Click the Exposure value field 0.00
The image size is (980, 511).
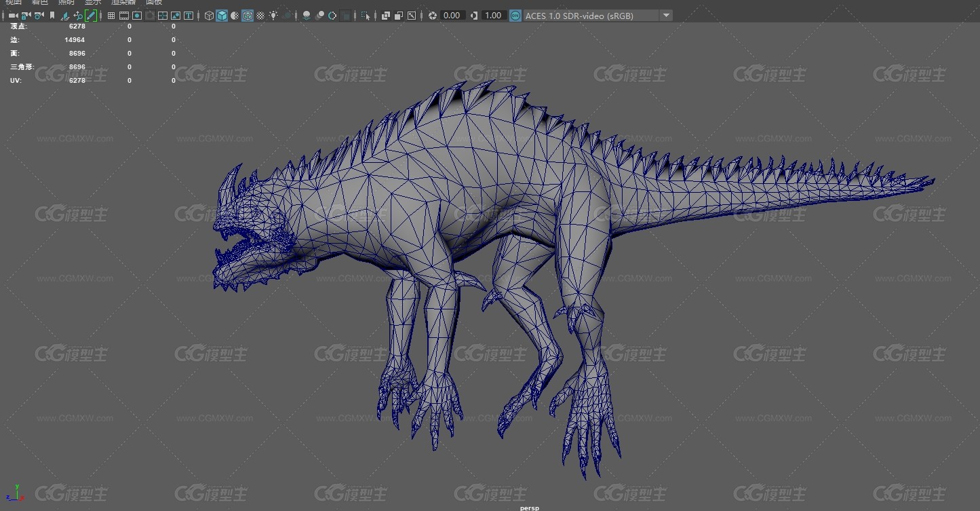point(452,16)
